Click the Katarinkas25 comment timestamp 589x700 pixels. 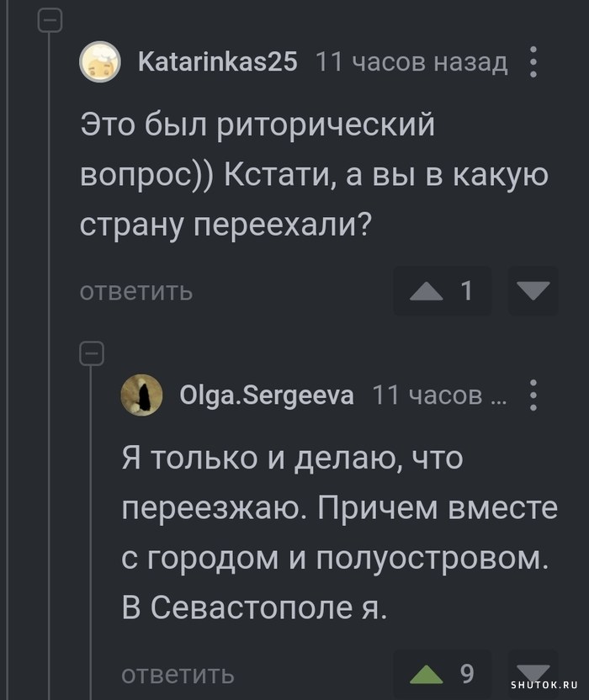411,62
